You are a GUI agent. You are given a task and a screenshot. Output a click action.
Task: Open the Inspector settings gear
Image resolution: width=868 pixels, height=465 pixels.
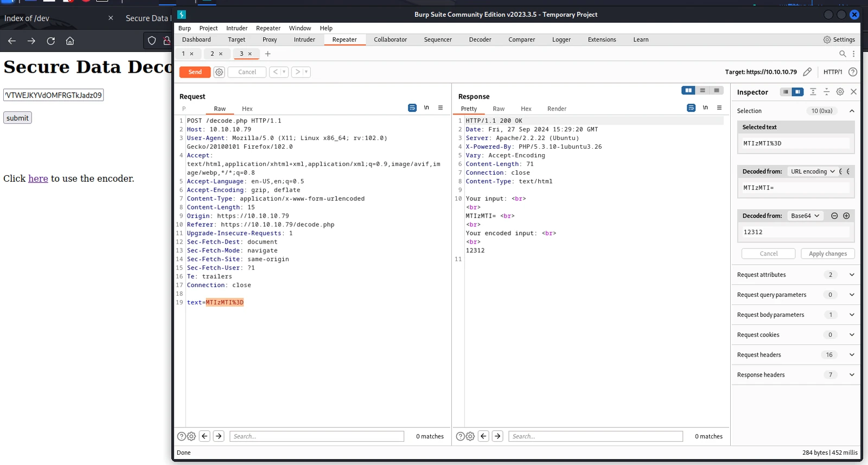pos(840,92)
